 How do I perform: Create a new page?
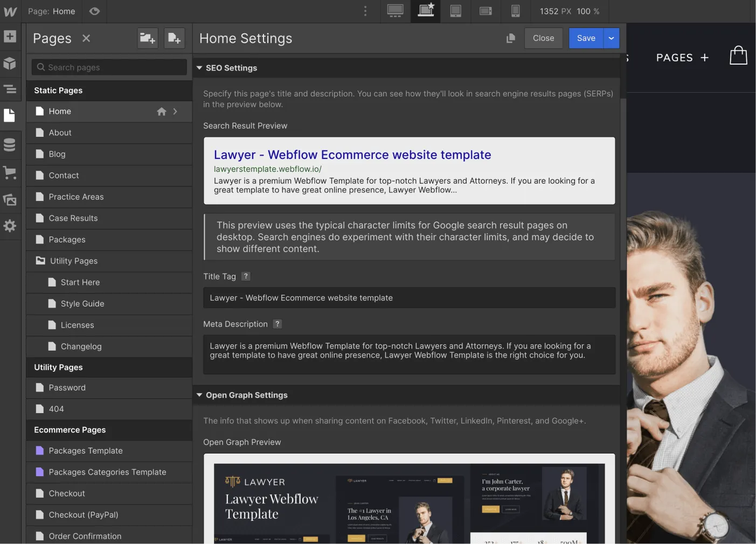174,38
